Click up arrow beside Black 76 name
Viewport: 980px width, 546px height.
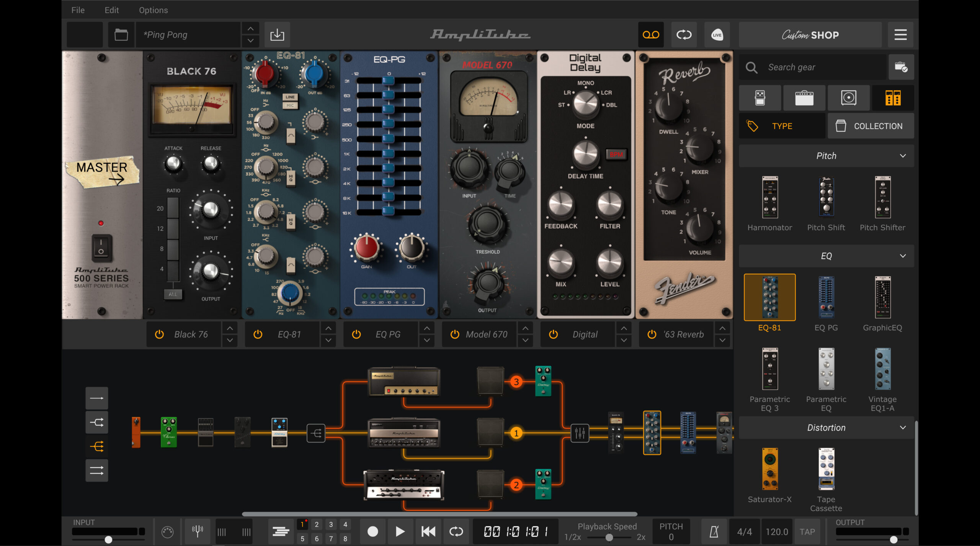click(x=230, y=328)
